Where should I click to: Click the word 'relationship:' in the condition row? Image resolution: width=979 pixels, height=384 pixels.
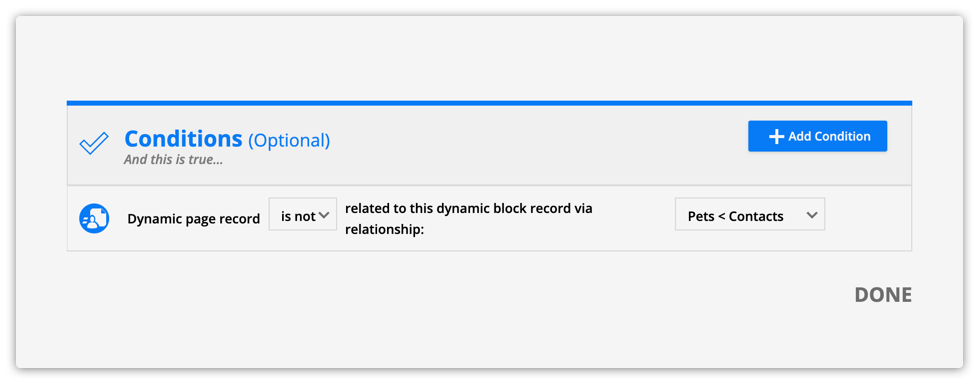coord(385,229)
